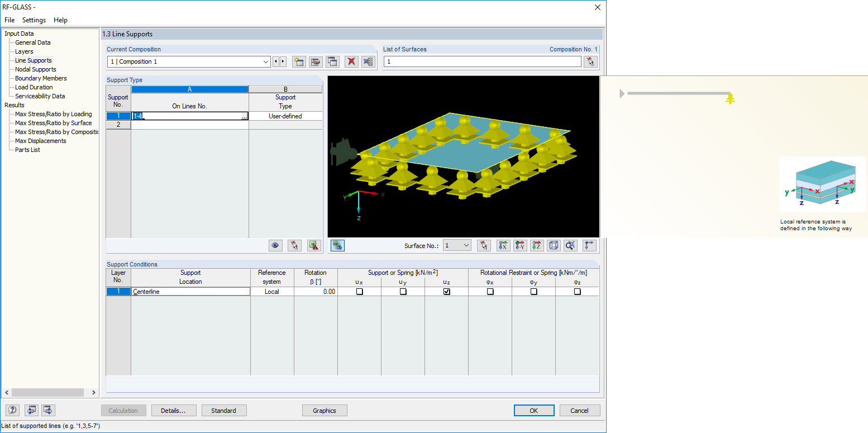Image resolution: width=868 pixels, height=433 pixels.
Task: Click the hand-over-window composition icon
Action: pos(316,61)
